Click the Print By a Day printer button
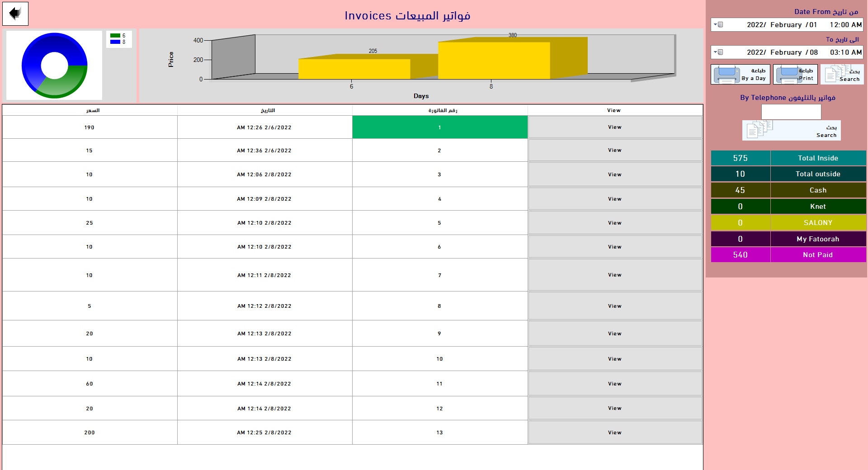868x470 pixels. (741, 74)
